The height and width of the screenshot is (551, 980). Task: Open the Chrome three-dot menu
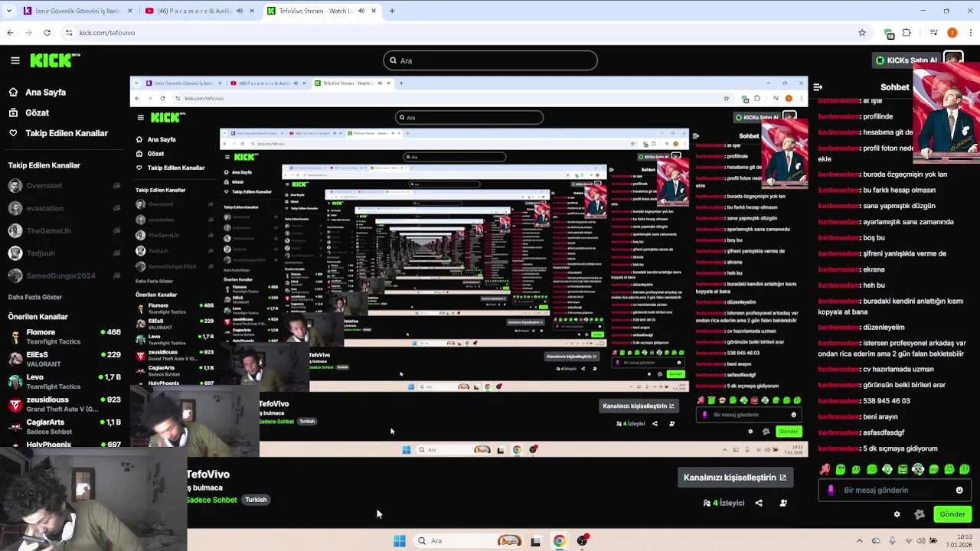click(x=970, y=33)
